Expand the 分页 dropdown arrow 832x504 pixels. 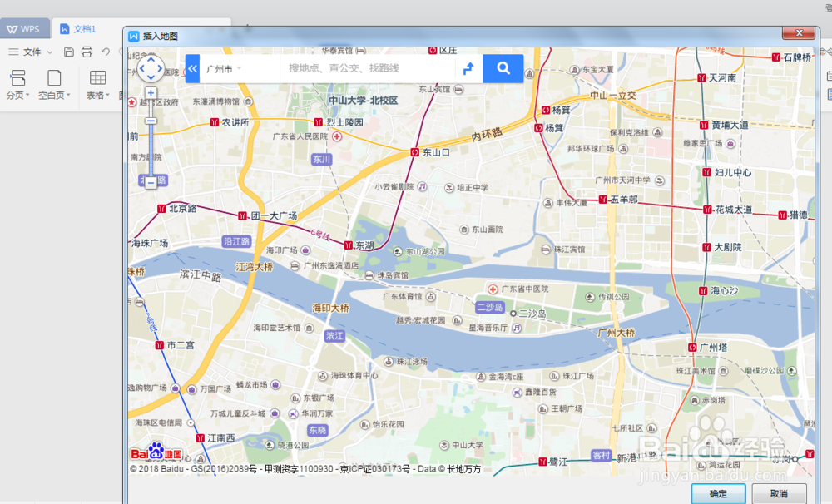27,96
